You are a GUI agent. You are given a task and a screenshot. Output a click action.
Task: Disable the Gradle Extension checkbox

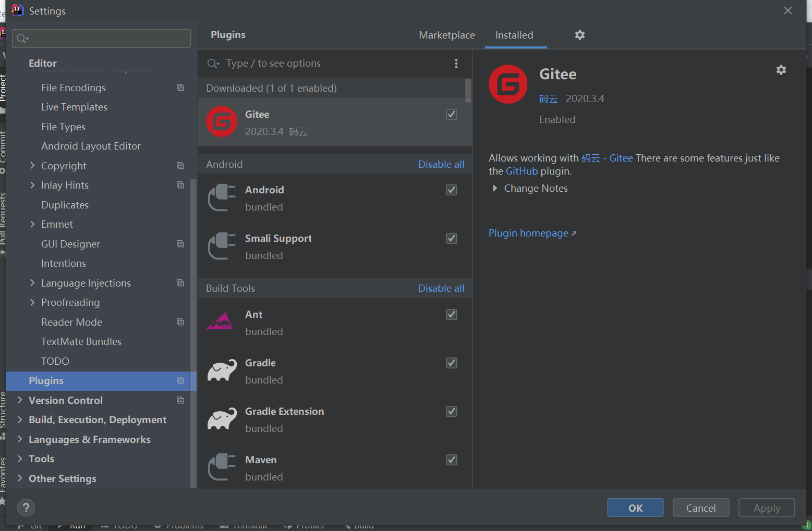[452, 411]
